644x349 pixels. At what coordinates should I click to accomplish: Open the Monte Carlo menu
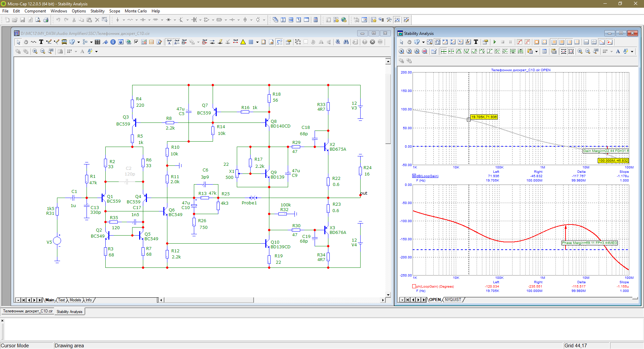point(136,11)
